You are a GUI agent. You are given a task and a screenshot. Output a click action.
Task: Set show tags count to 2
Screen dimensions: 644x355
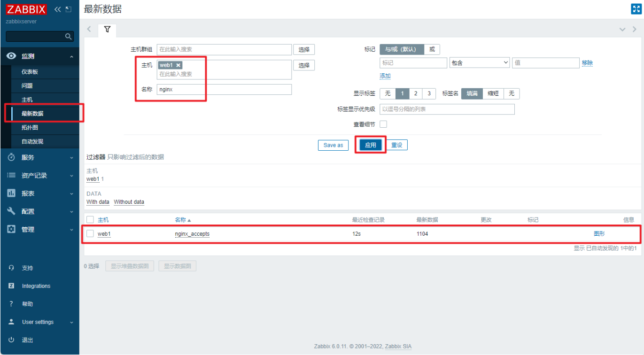tap(416, 93)
